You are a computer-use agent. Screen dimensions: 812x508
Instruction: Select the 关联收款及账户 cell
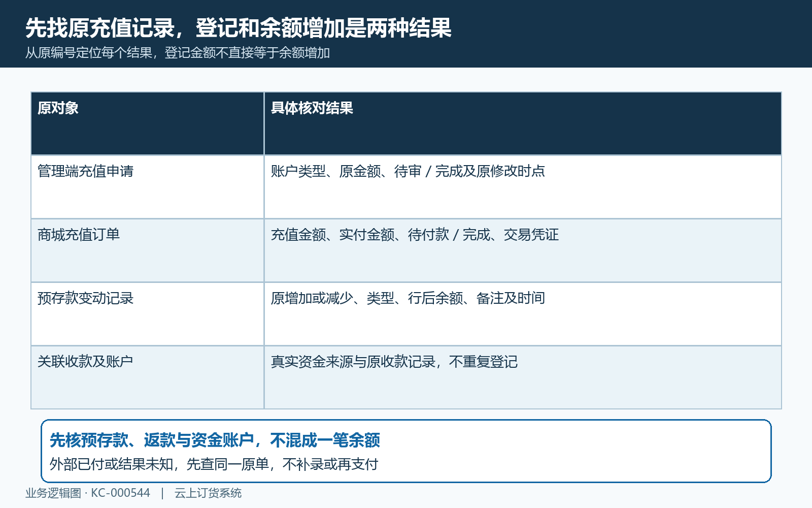pos(147,377)
